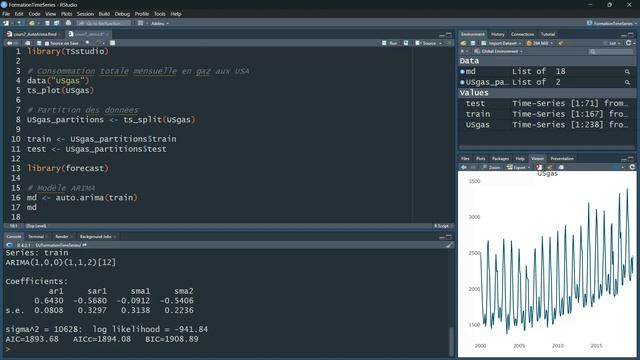Click Show in new window Viewer icon
640x360 pixels.
point(561,167)
